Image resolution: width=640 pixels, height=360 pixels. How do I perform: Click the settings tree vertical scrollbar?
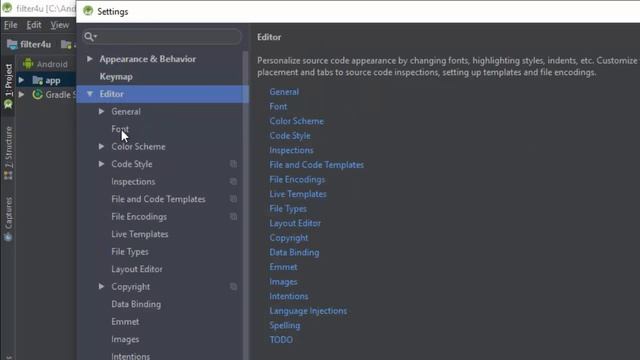tap(245, 204)
